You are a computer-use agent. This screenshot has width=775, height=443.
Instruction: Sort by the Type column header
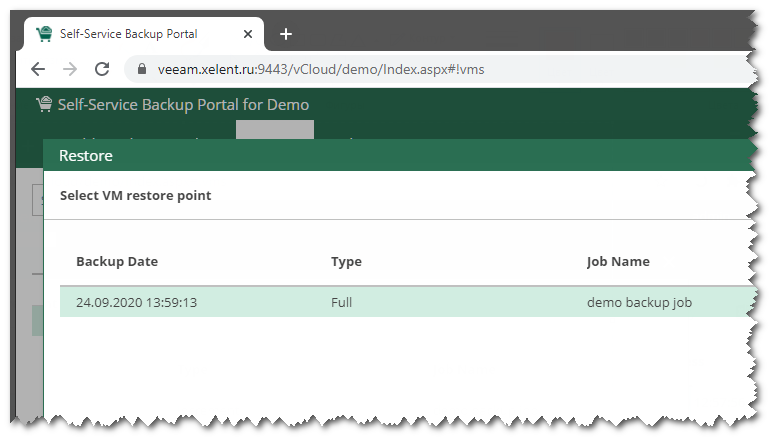tap(346, 262)
